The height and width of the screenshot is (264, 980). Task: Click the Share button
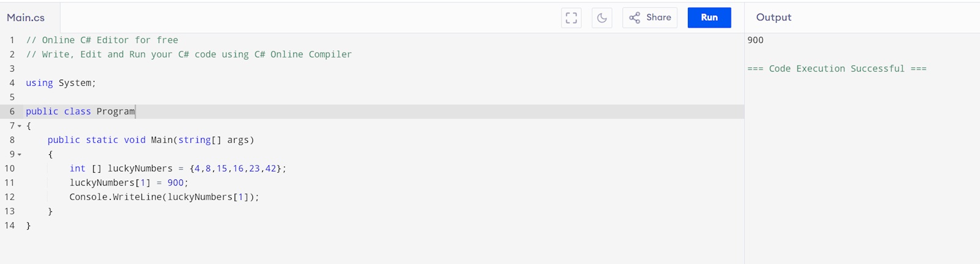(x=650, y=18)
